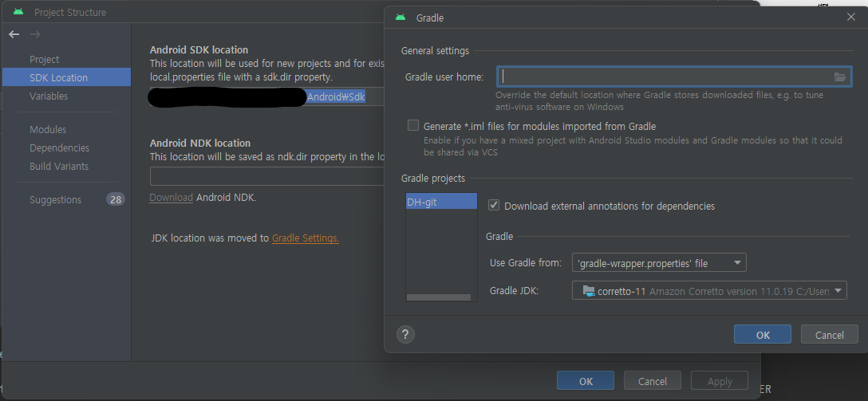Image resolution: width=868 pixels, height=401 pixels.
Task: Click the Android NDK location field
Action: [266, 176]
